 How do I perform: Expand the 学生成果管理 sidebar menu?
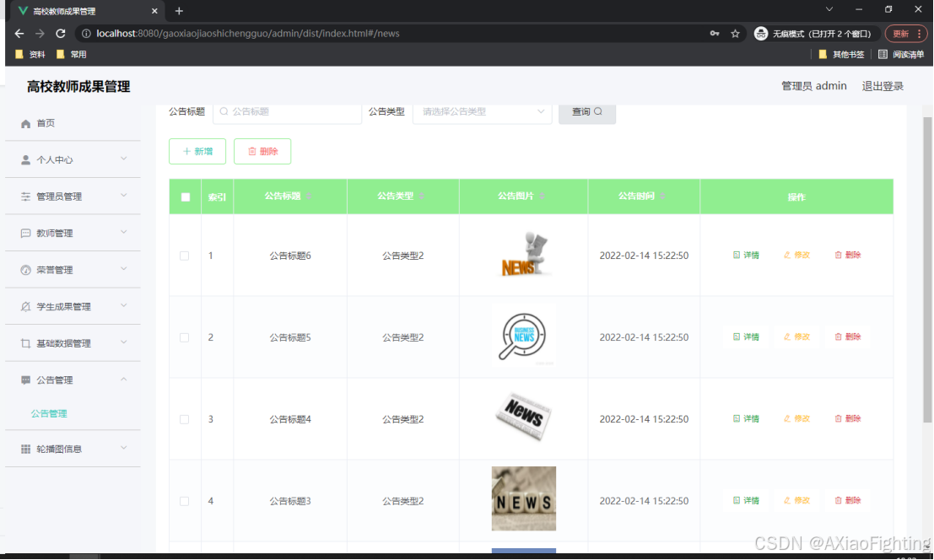pyautogui.click(x=73, y=306)
